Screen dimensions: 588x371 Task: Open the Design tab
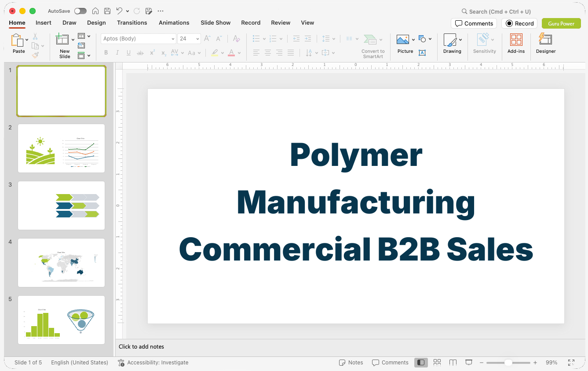pyautogui.click(x=96, y=22)
